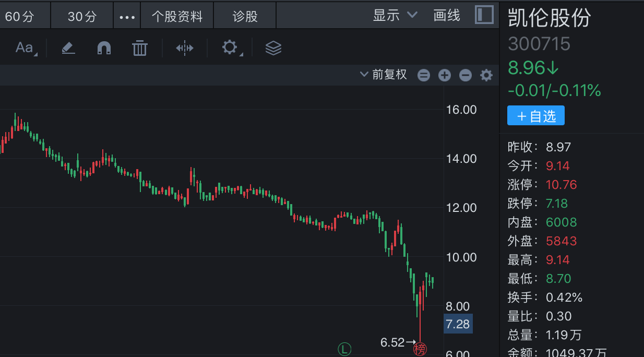644x357 pixels.
Task: Zoom out chart with minus icon
Action: click(465, 75)
